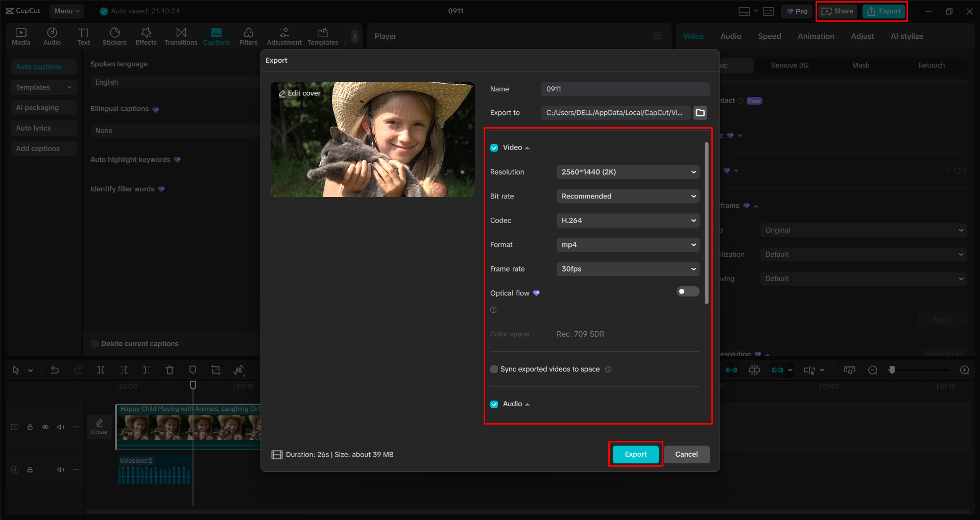
Task: Click the Name field containing 0911
Action: pos(625,89)
